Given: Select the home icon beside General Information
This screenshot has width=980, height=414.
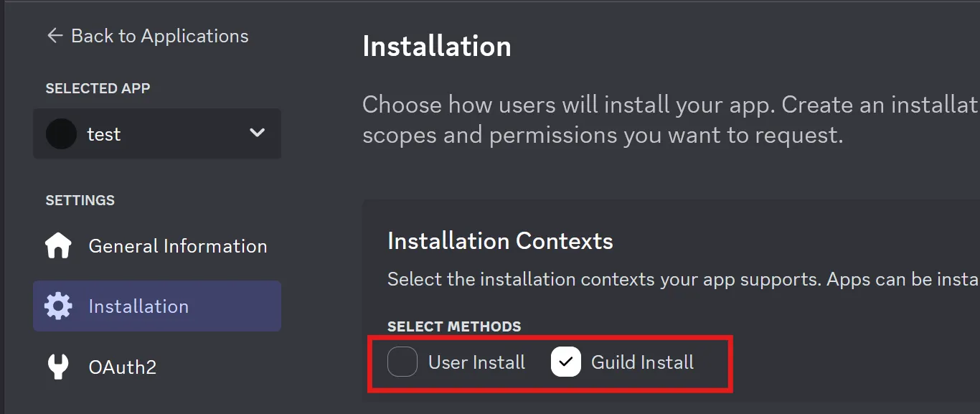Looking at the screenshot, I should [x=58, y=245].
